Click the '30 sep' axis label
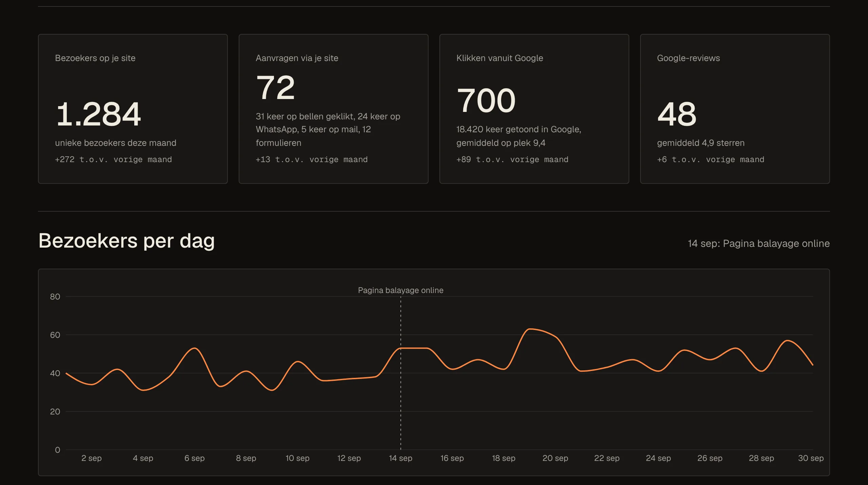The image size is (868, 485). (811, 458)
